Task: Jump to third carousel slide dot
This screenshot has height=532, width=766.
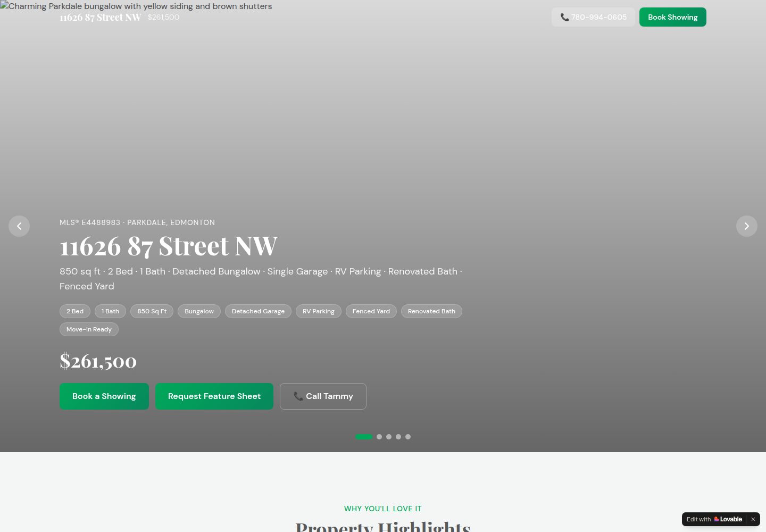Action: coord(389,437)
